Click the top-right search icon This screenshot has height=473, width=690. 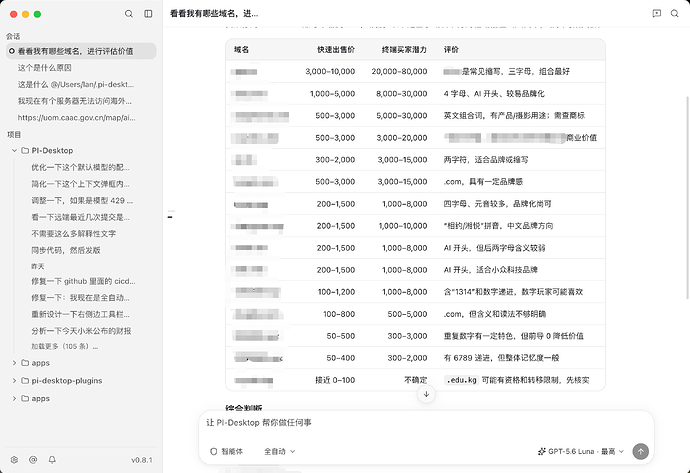pos(675,14)
